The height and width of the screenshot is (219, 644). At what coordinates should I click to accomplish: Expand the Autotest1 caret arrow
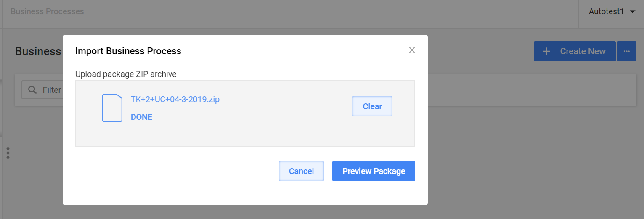point(633,12)
